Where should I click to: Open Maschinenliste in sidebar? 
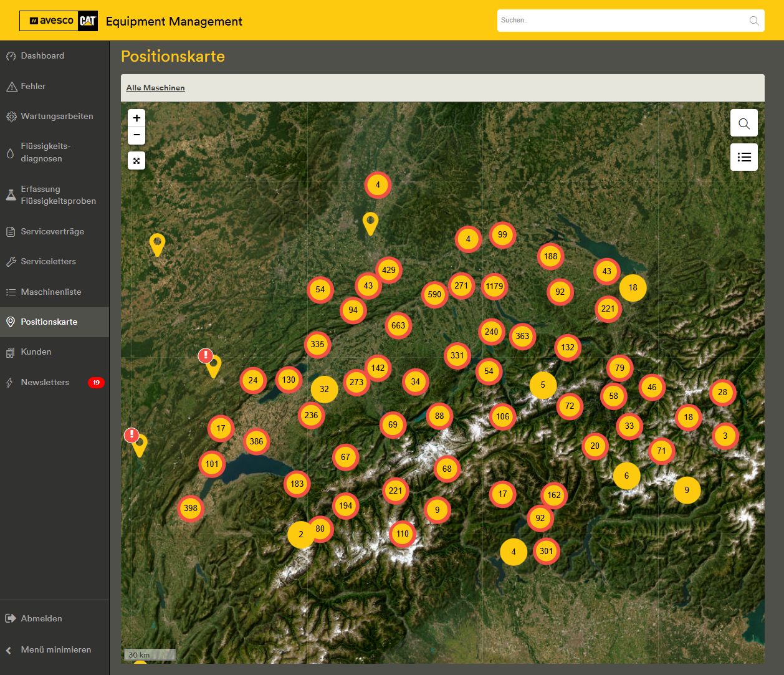pos(50,292)
